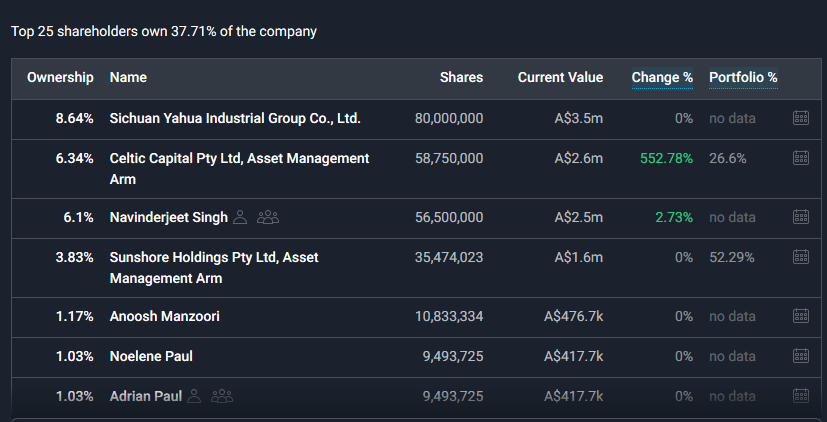This screenshot has width=827, height=422.
Task: Click the Shares column header
Action: click(x=461, y=78)
